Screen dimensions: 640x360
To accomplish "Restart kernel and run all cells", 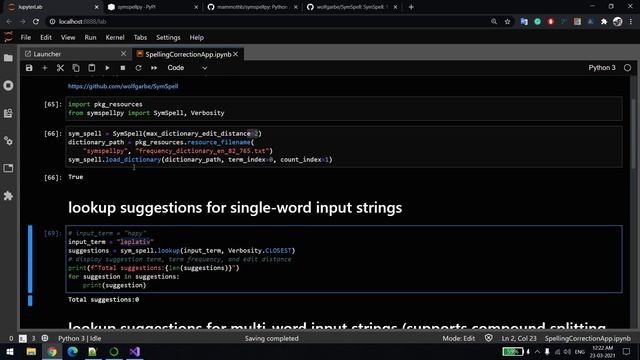I will (154, 68).
